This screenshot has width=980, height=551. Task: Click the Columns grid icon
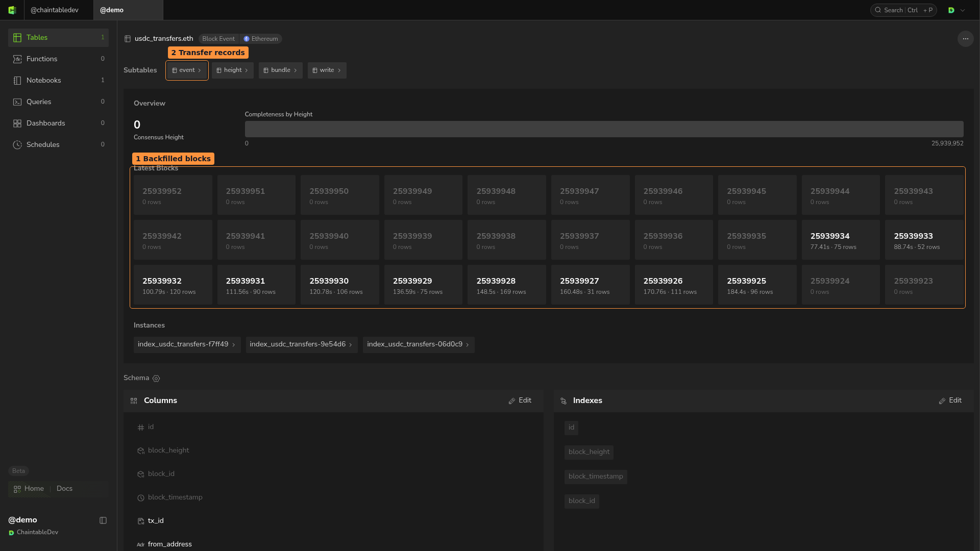[x=134, y=401]
